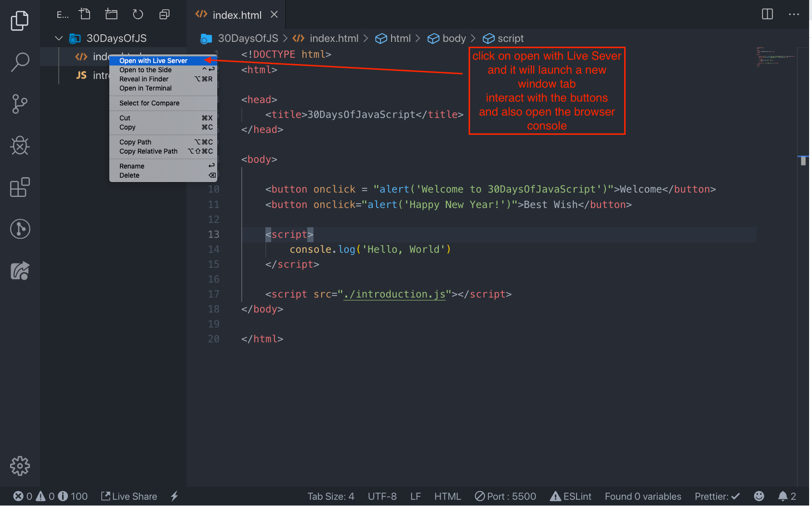The height and width of the screenshot is (507, 812).
Task: Open the Source Control view
Action: point(20,104)
